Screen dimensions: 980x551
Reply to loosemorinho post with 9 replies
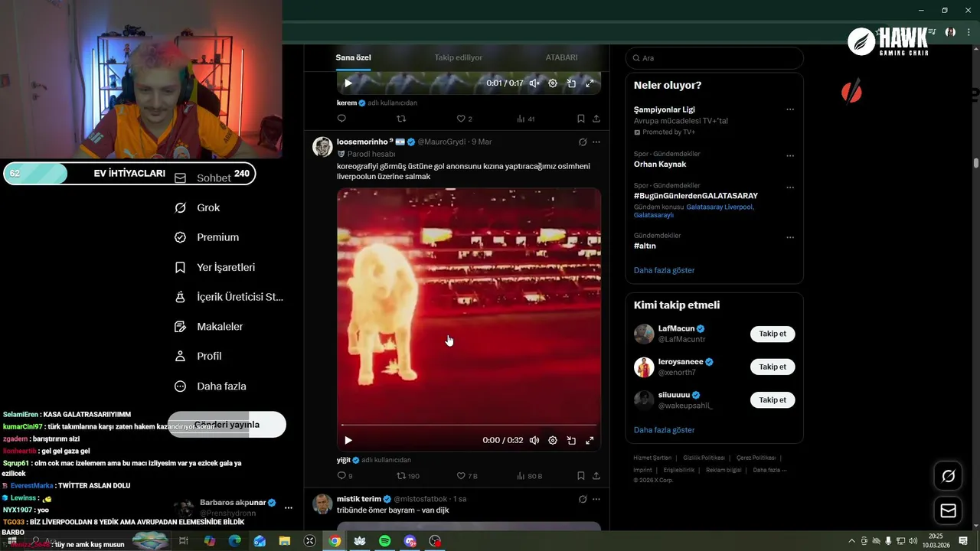tap(345, 476)
